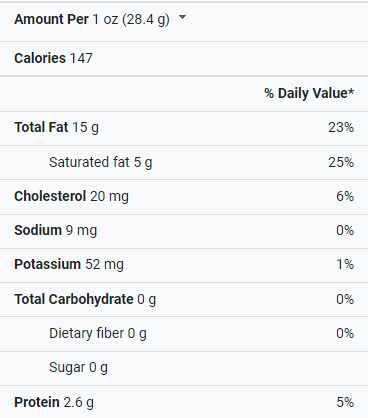Click the 25% saturated fat value

point(341,162)
